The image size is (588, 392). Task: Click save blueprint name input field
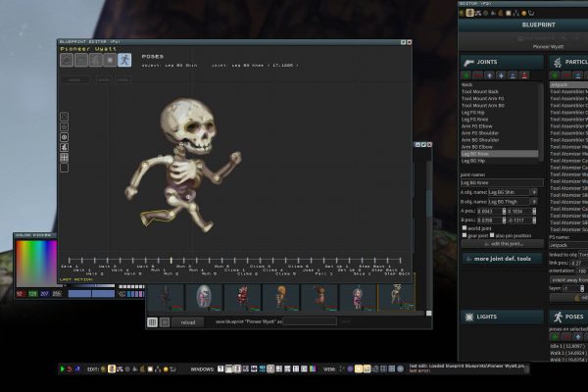[310, 321]
